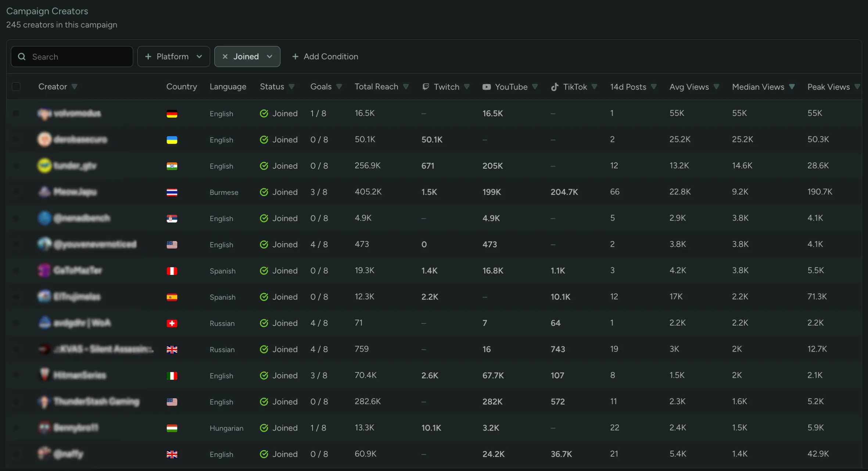Click the Country column header
The width and height of the screenshot is (868, 471).
(182, 87)
